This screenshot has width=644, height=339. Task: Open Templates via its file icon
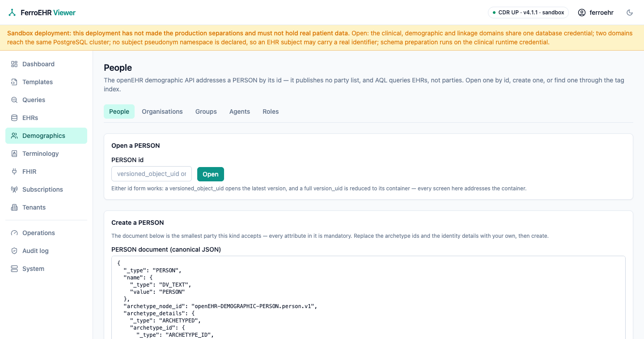[14, 82]
